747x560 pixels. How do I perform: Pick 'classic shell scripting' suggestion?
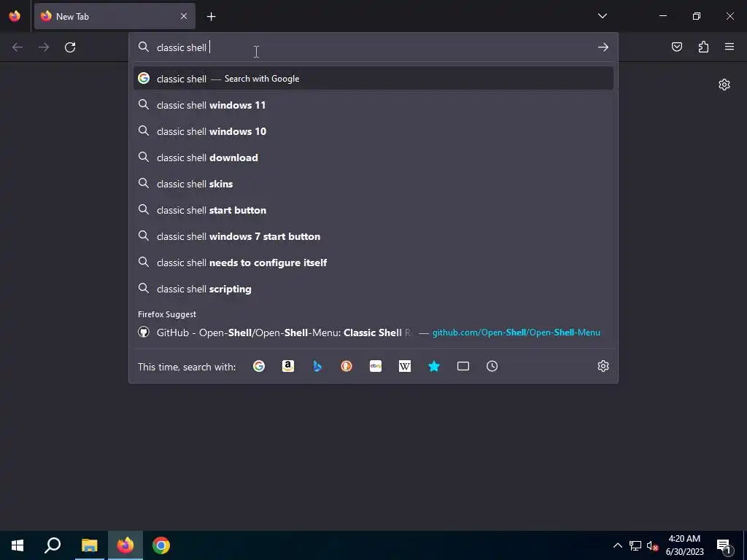[373, 289]
